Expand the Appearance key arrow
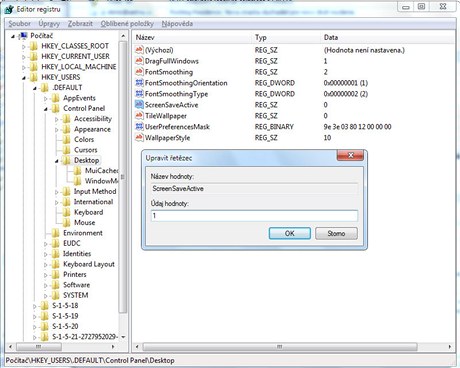 (56, 129)
